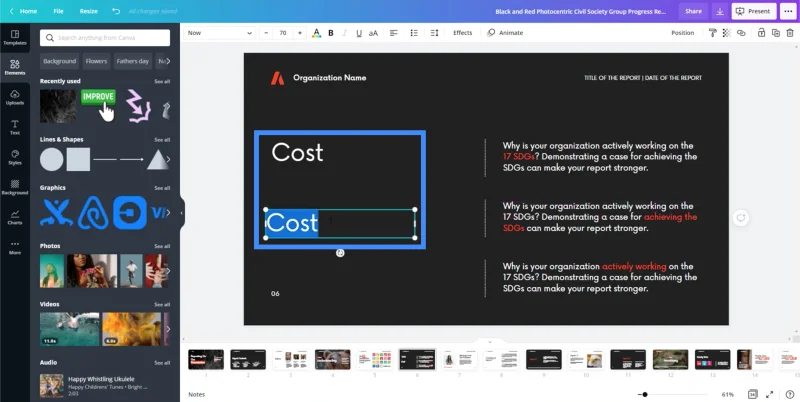Click the link chain icon
Viewport: 800px width, 402px height.
pos(741,33)
